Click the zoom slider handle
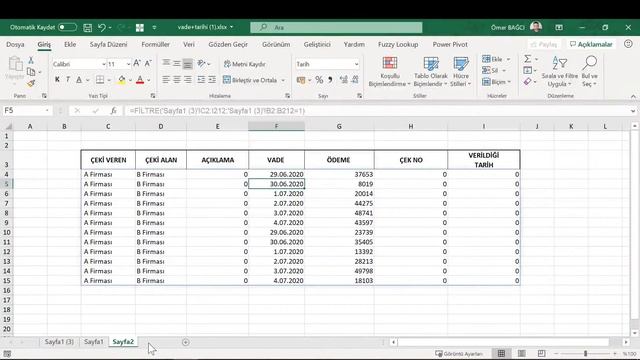This screenshot has height=360, width=640. click(585, 353)
